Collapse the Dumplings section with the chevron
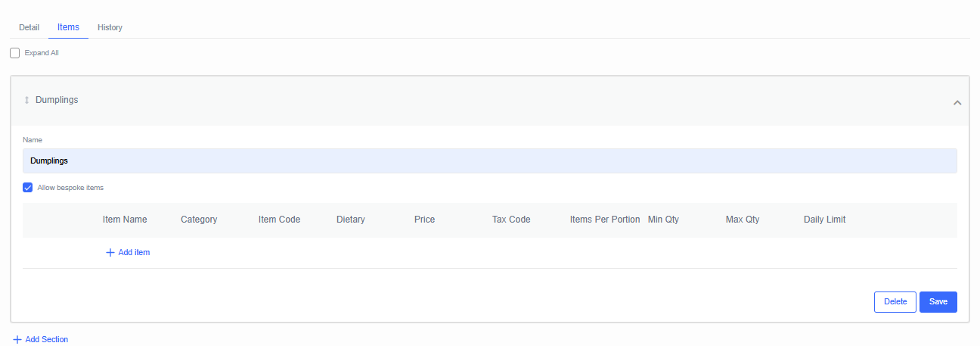Viewport: 980px width, 346px height. click(957, 102)
